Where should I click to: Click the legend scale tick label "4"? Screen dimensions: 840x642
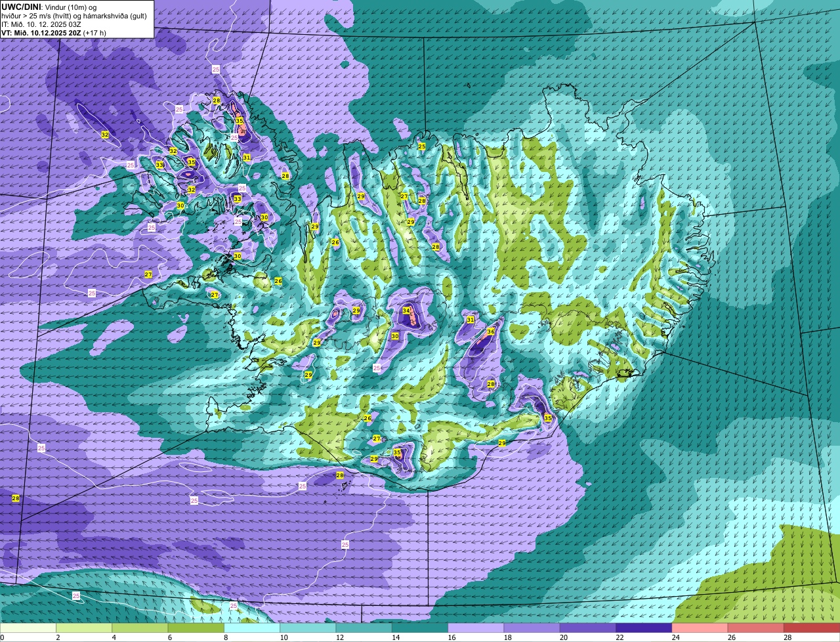pyautogui.click(x=114, y=637)
